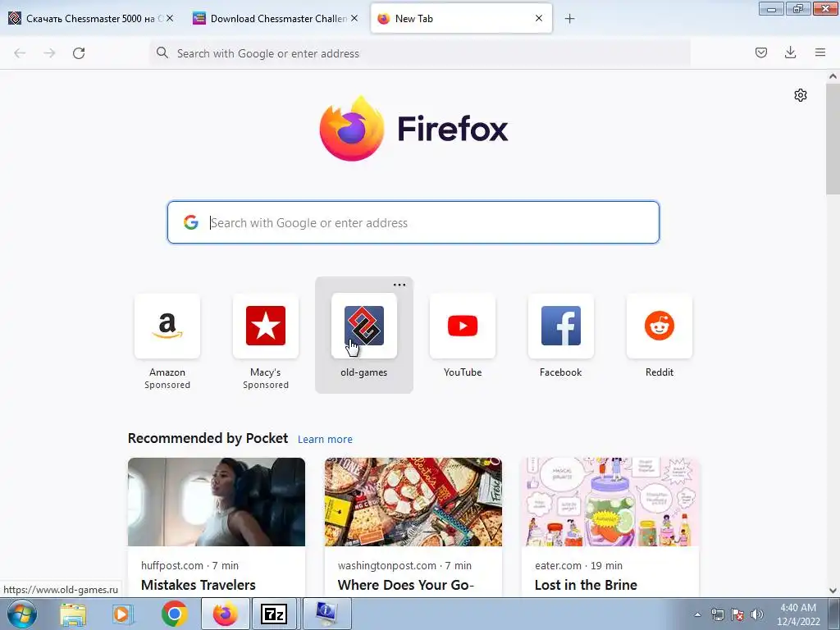Click the central Google search box

[413, 222]
